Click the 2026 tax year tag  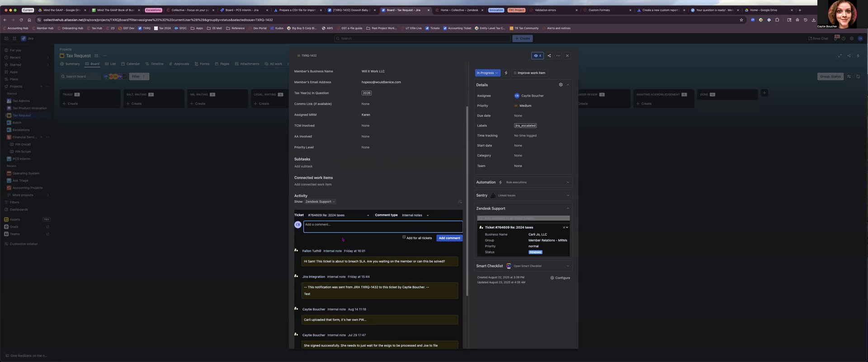366,93
